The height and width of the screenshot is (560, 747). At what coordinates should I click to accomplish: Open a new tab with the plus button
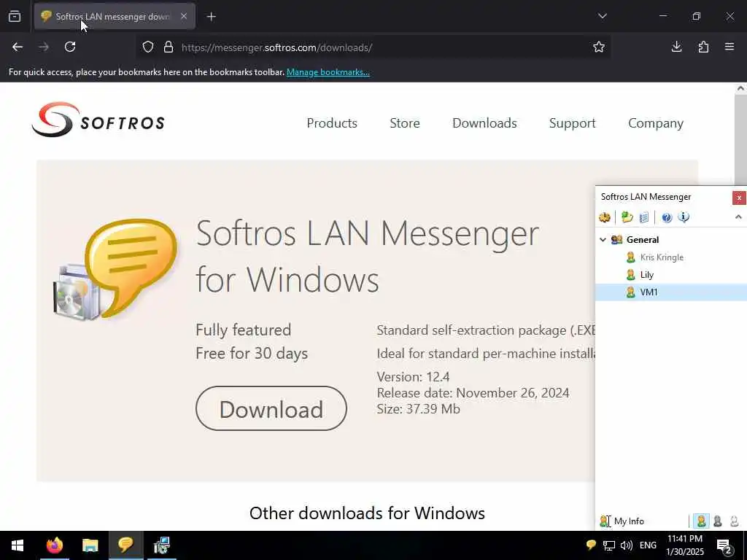pos(212,17)
